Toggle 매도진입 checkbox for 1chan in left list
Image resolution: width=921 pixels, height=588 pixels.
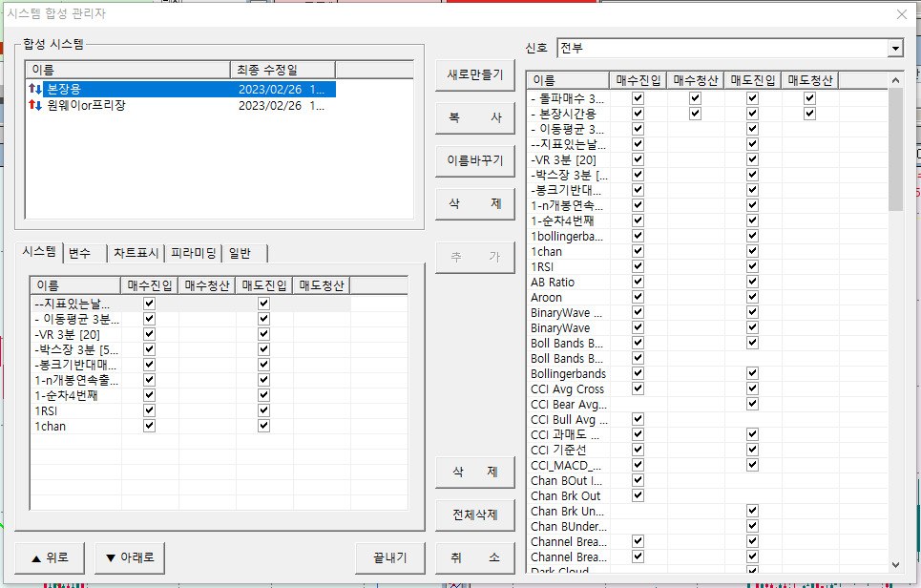[x=263, y=426]
